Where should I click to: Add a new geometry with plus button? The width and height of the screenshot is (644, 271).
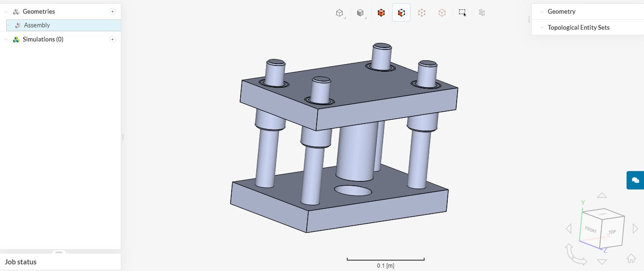click(x=112, y=11)
